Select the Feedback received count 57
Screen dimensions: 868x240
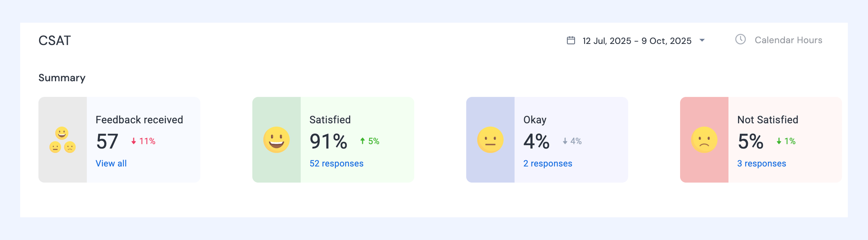pyautogui.click(x=107, y=142)
